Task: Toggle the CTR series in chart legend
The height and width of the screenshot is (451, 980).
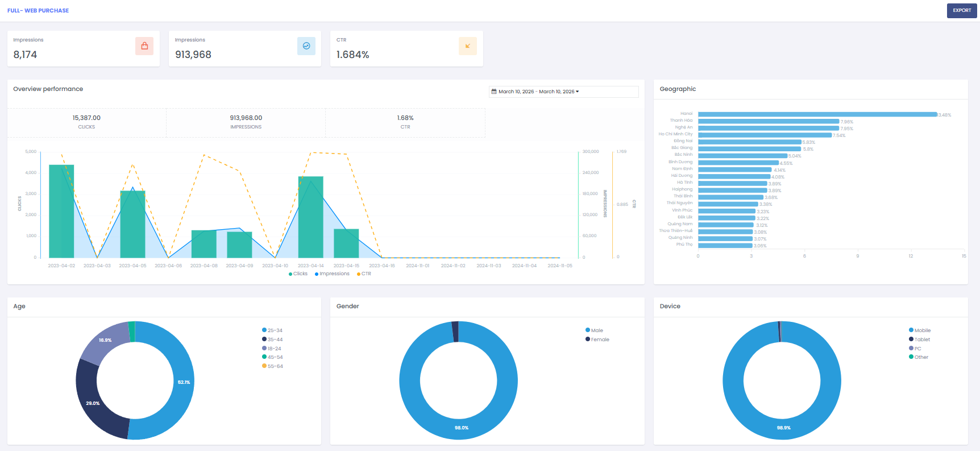Action: [364, 274]
